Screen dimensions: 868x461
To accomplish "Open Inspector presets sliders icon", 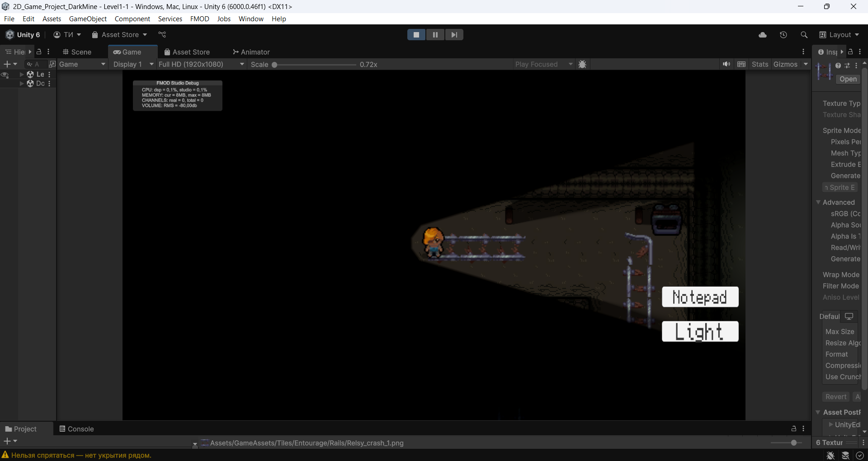I will [x=847, y=66].
